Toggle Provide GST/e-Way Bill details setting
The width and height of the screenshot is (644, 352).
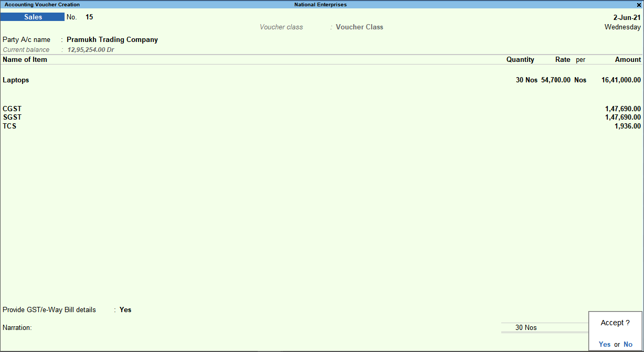click(x=125, y=310)
